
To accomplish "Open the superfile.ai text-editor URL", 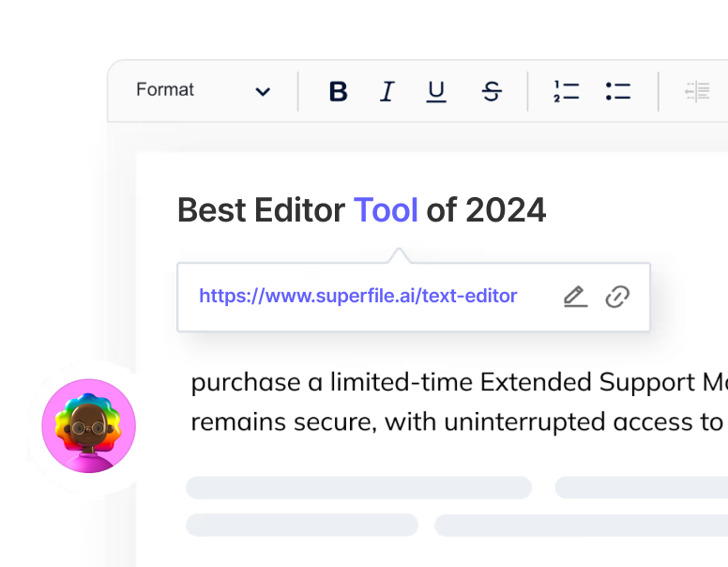I will [357, 296].
